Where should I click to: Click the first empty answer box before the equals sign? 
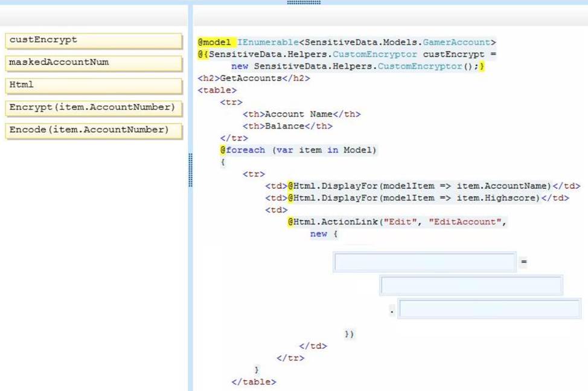pos(425,262)
